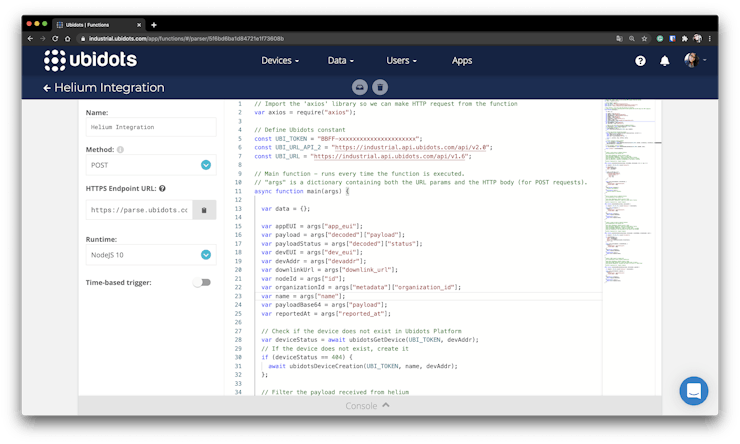
Task: Click the Ubidots logo
Action: tap(90, 60)
